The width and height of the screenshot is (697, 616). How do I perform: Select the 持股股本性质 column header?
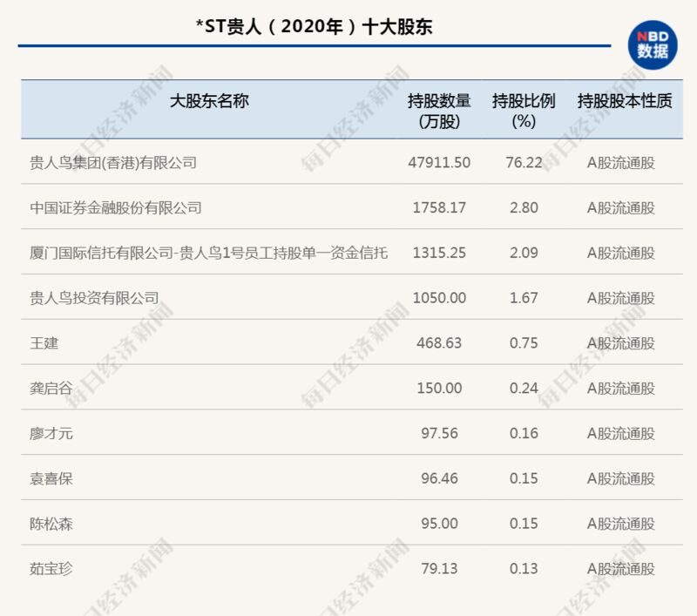(625, 101)
